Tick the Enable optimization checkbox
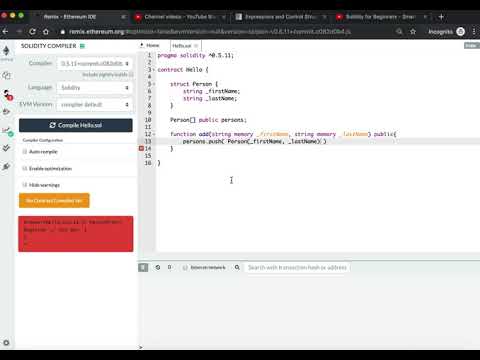480x360 pixels. point(24,168)
